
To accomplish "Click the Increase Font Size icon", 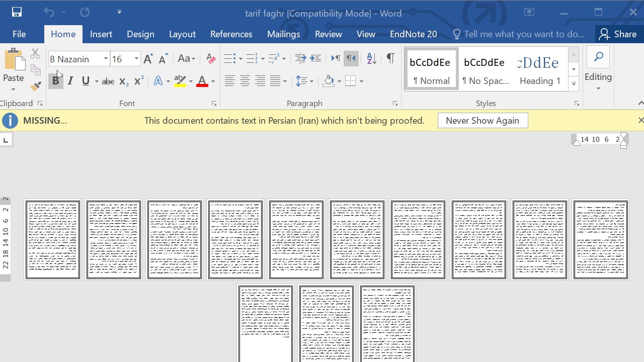I will 148,59.
